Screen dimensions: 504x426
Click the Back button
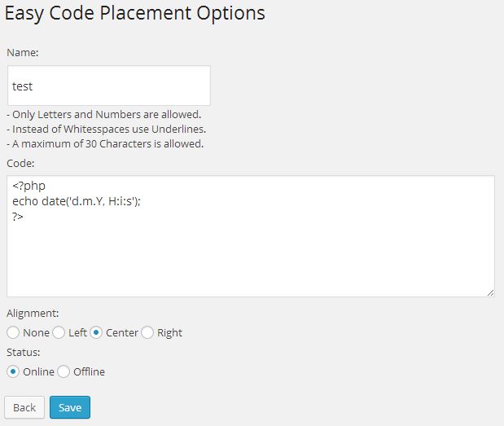pyautogui.click(x=24, y=407)
